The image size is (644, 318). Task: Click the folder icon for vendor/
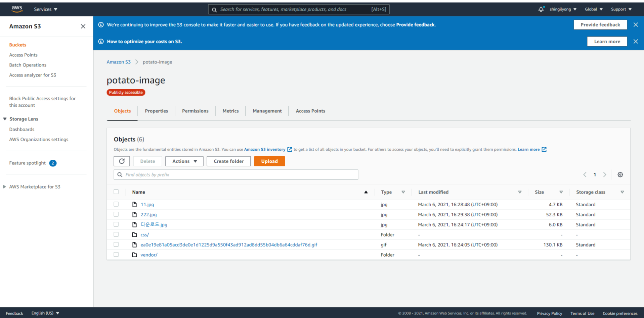click(134, 255)
